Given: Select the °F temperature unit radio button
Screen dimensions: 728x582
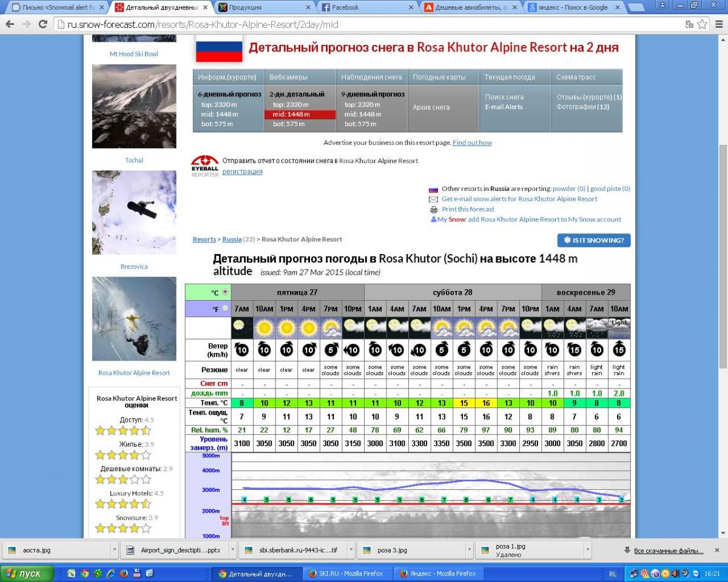Looking at the screenshot, I should pos(225,308).
